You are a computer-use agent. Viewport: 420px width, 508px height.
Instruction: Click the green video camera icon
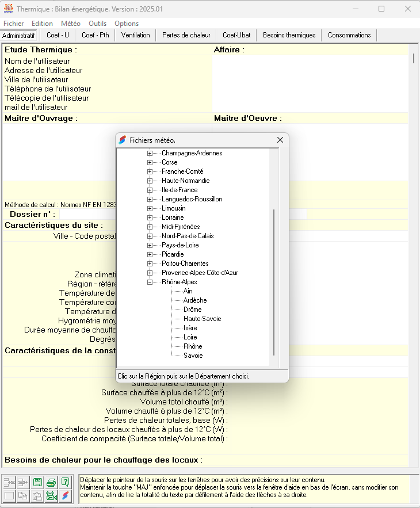[52, 496]
